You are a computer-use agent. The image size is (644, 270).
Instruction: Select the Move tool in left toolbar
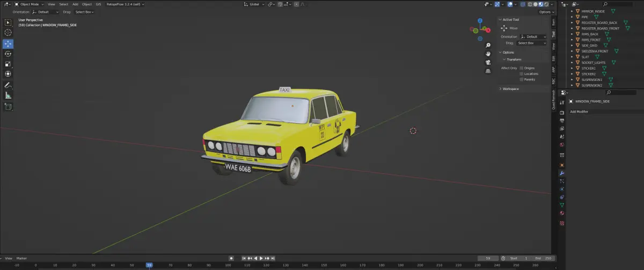(8, 44)
